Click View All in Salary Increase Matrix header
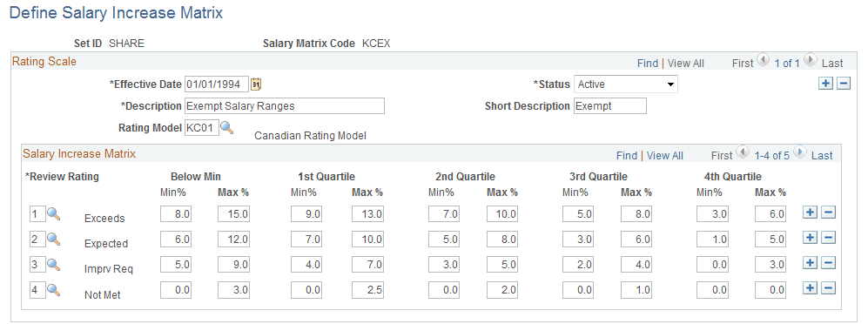The width and height of the screenshot is (868, 324). tap(665, 156)
